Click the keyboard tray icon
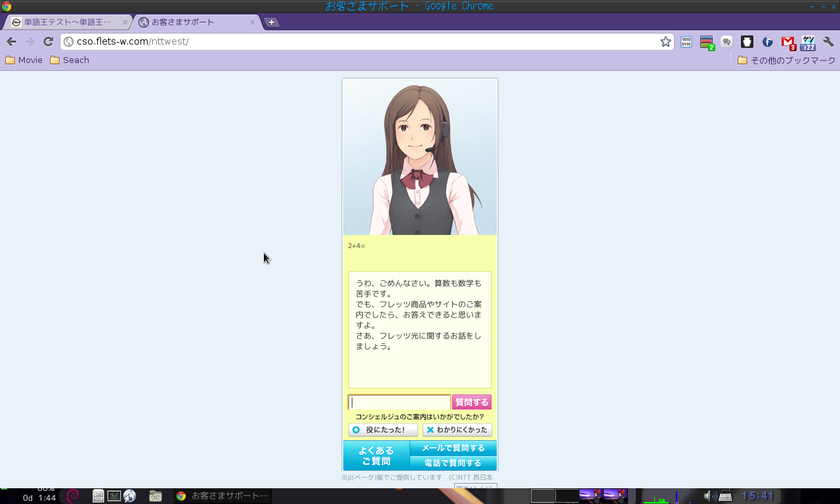The height and width of the screenshot is (504, 840). point(726,496)
